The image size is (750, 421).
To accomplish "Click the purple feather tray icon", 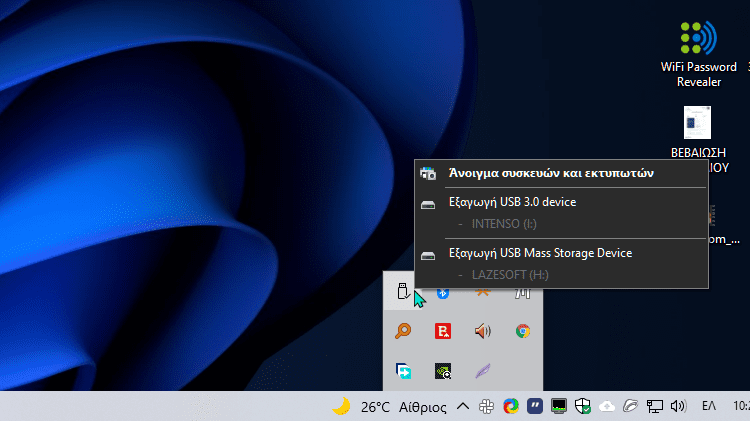I will point(482,371).
